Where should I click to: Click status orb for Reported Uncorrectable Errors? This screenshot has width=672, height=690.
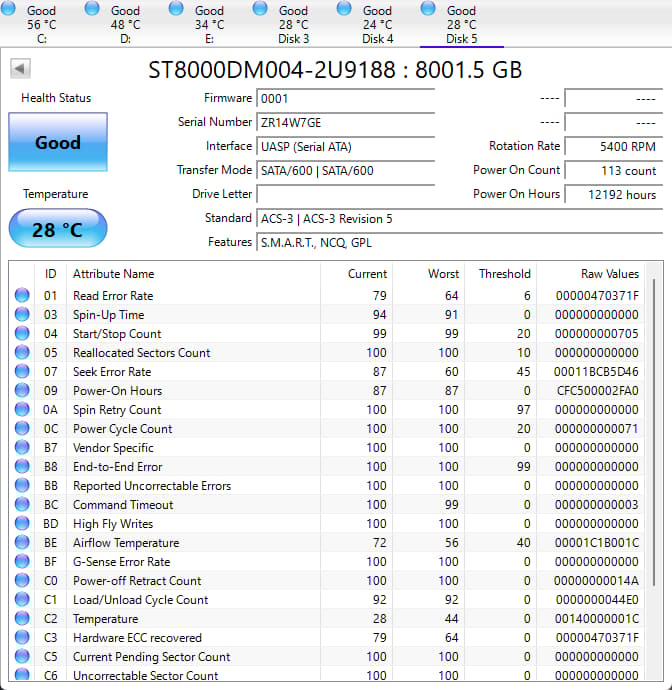coord(22,485)
